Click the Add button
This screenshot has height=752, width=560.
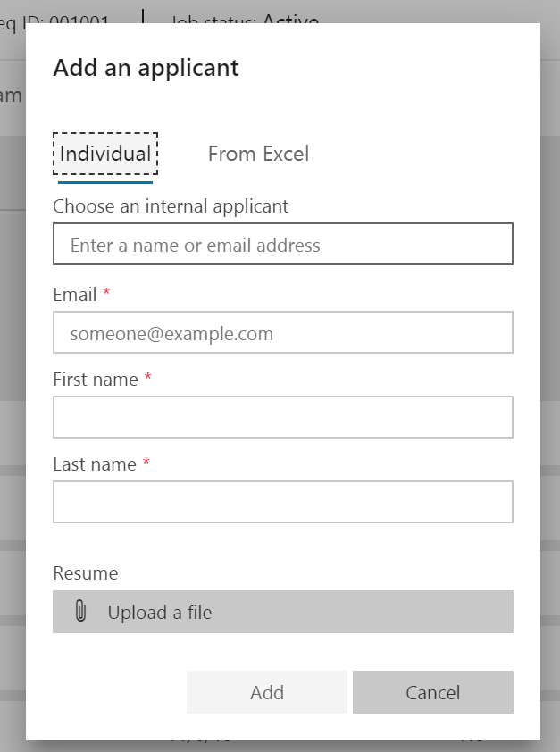tap(266, 692)
